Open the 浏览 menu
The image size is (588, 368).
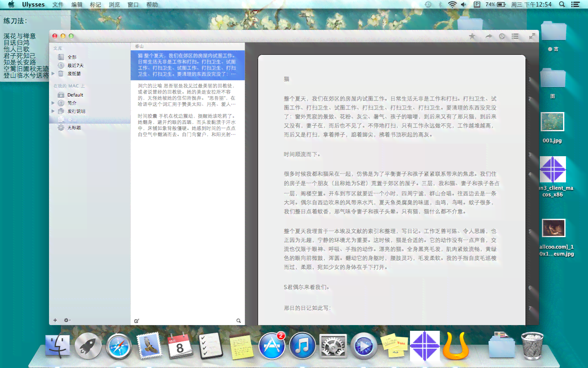click(x=114, y=4)
